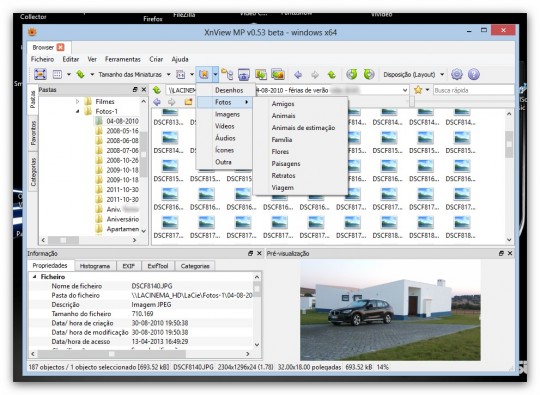Open the ExifTool tab
The width and height of the screenshot is (540, 395).
(x=158, y=266)
